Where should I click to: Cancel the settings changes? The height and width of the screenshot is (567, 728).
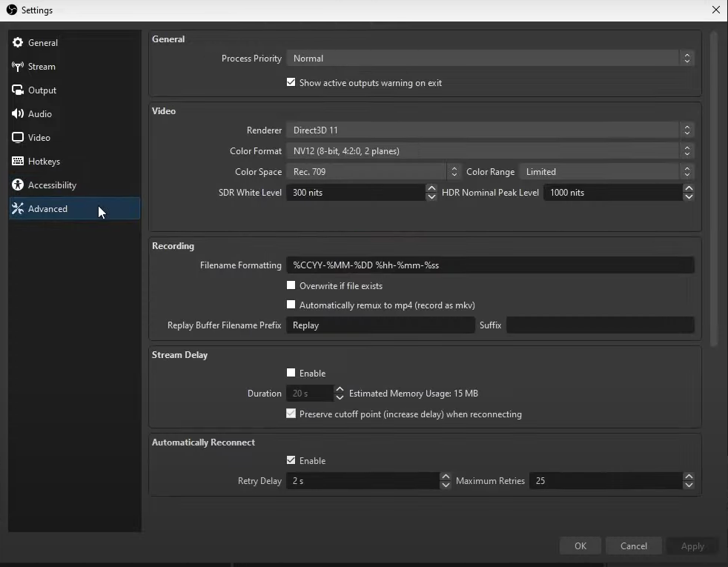[633, 546]
